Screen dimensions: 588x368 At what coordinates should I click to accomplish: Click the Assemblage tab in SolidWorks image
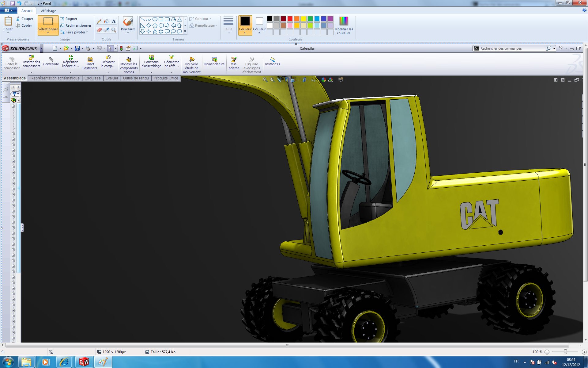coord(15,78)
